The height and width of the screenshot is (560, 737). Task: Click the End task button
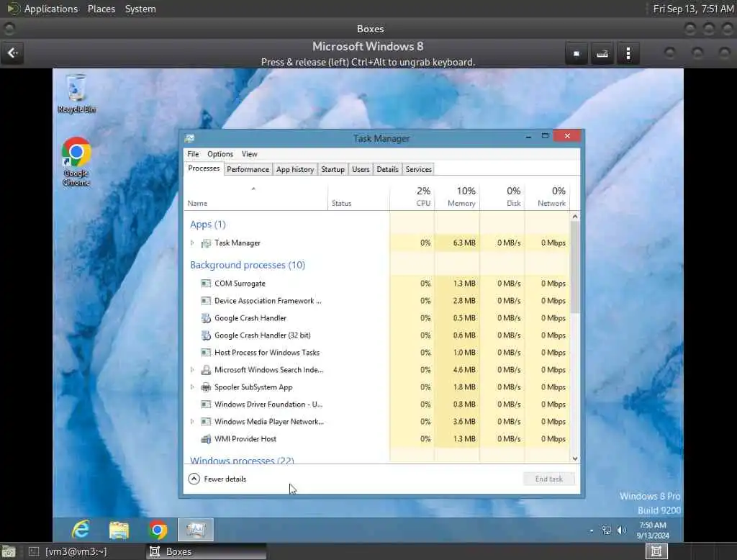click(x=548, y=479)
